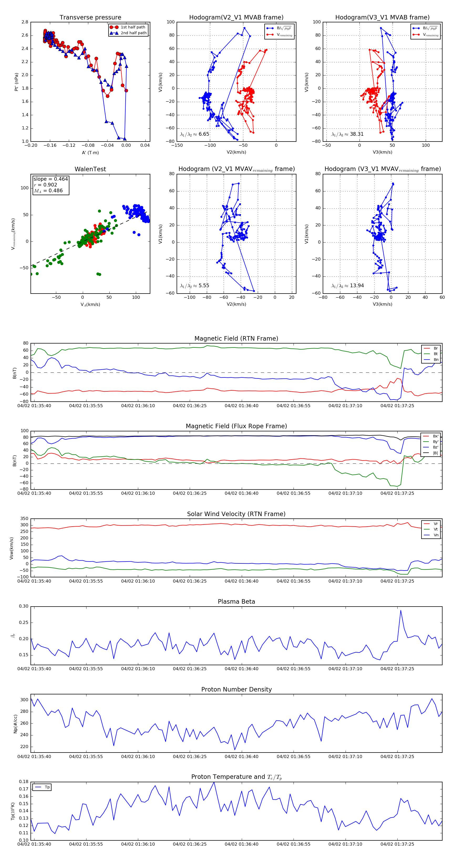Select the "|B|" legend entry

pyautogui.click(x=431, y=453)
